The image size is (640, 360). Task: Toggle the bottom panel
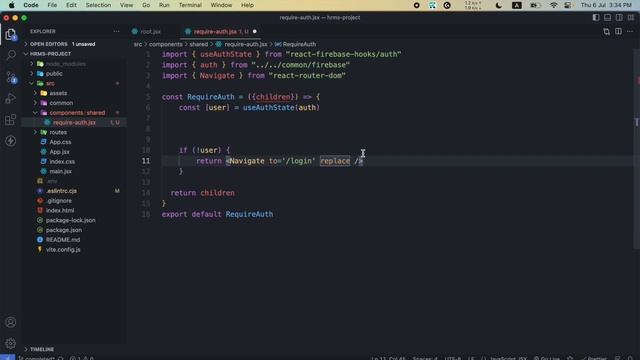(x=608, y=18)
